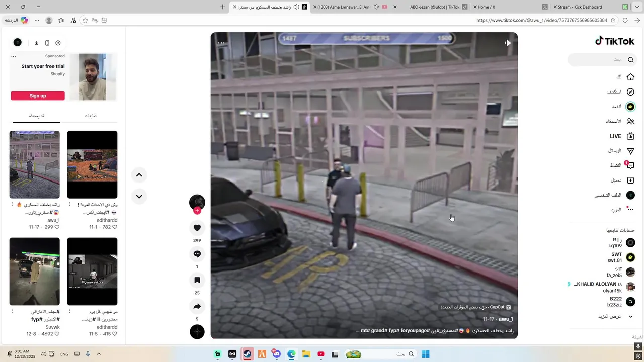644x362 pixels.
Task: Toggle the Windows microphone tray icon
Action: [x=88, y=354]
